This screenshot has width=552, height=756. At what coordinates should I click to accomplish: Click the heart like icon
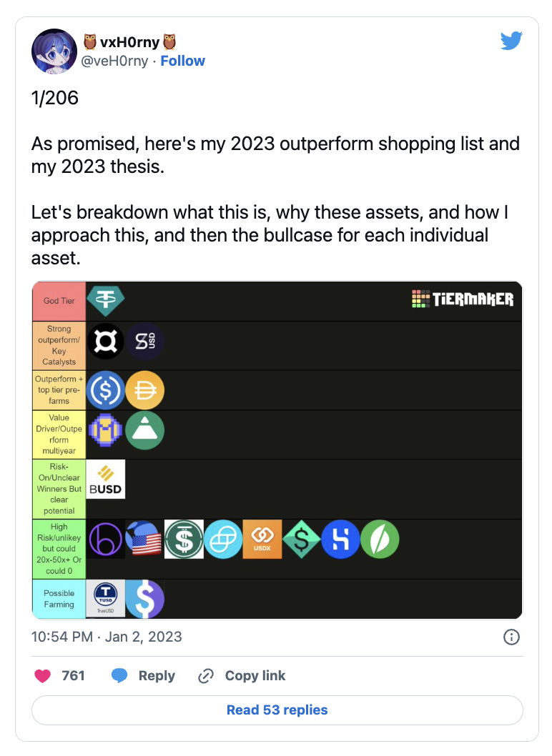click(x=44, y=675)
